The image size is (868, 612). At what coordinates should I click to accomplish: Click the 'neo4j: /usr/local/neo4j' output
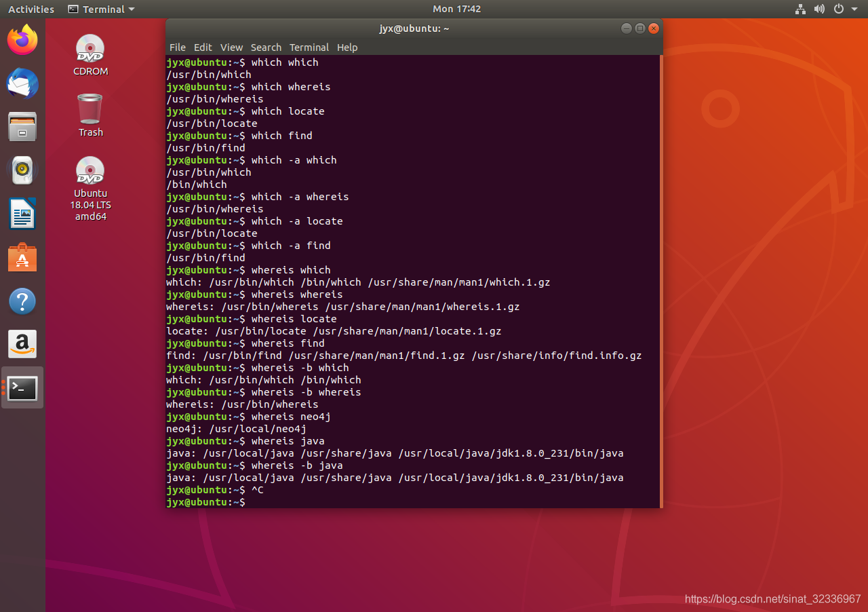tap(236, 429)
